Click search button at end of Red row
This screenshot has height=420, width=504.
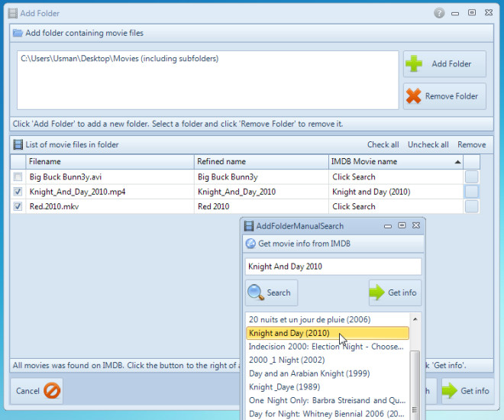(471, 206)
